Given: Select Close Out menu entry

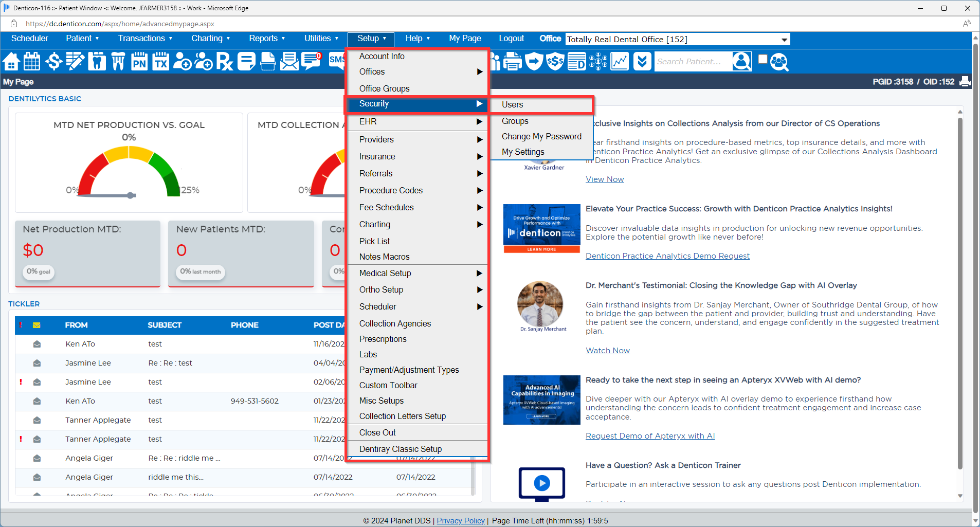Looking at the screenshot, I should pyautogui.click(x=418, y=433).
